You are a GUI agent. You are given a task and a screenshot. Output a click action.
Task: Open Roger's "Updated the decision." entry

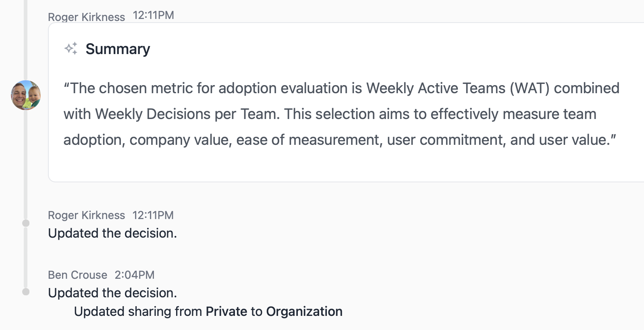(112, 233)
